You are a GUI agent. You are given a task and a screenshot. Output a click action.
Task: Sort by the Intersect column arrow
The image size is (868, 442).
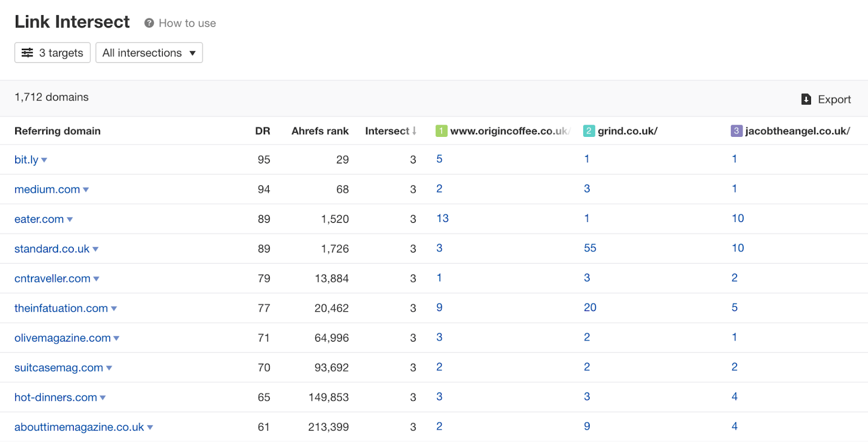[x=414, y=131]
